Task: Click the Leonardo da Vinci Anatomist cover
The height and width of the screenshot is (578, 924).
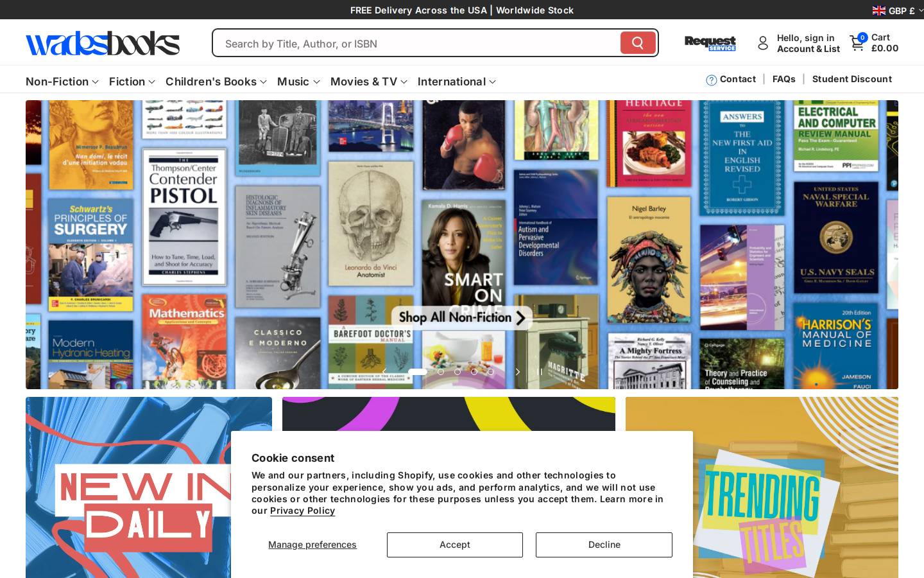Action: click(x=370, y=223)
